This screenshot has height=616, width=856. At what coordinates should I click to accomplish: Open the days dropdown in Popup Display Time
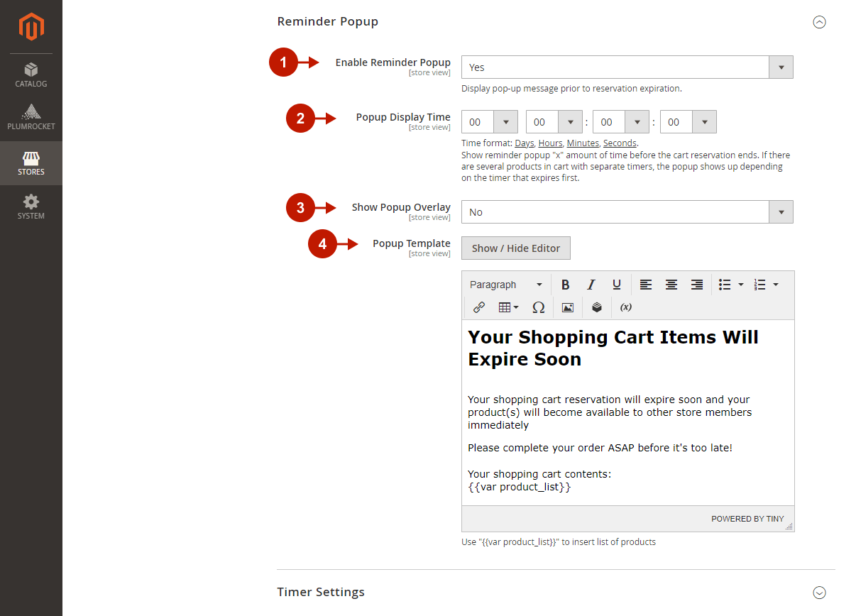(490, 122)
